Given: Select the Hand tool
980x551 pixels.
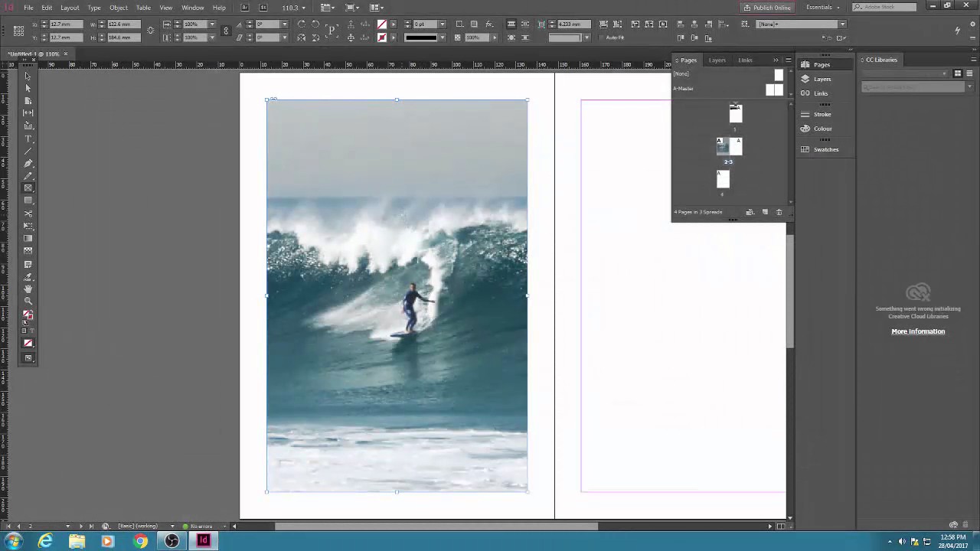Looking at the screenshot, I should tap(28, 289).
